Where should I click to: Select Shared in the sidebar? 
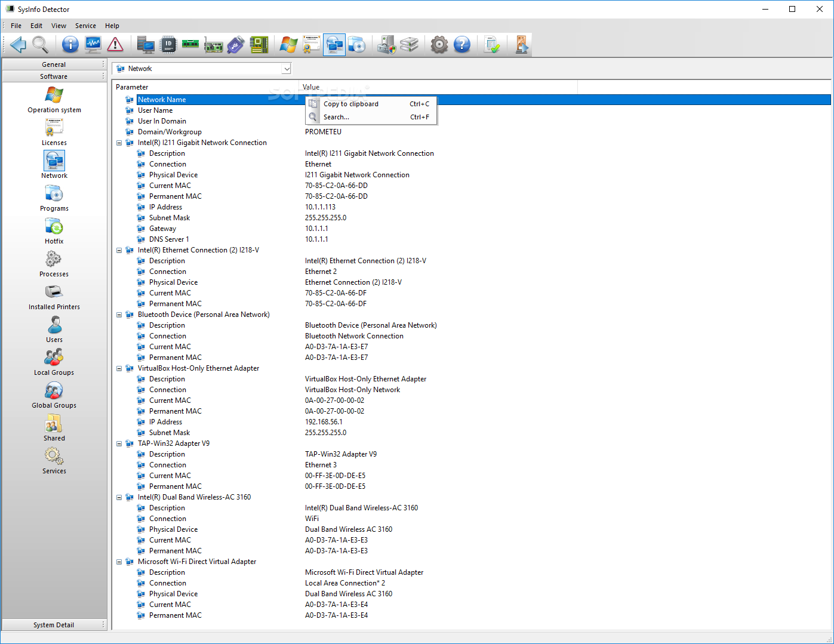click(54, 428)
